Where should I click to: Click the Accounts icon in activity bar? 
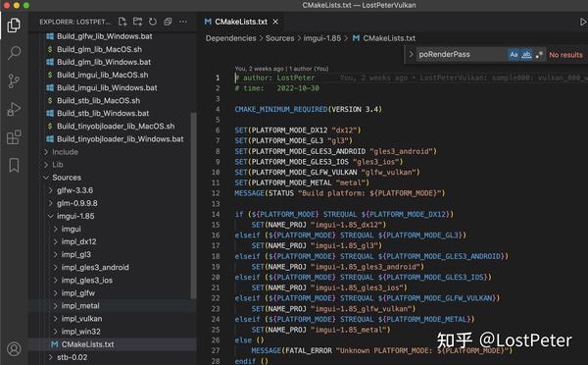[14, 349]
